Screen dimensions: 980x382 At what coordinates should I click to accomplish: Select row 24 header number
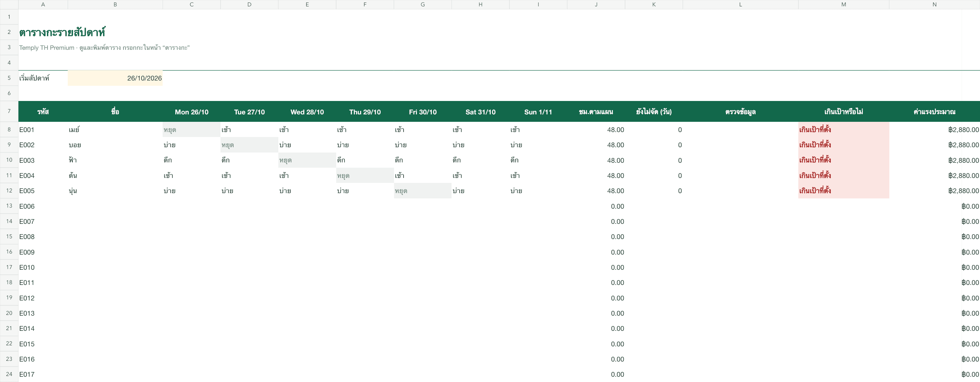click(9, 374)
